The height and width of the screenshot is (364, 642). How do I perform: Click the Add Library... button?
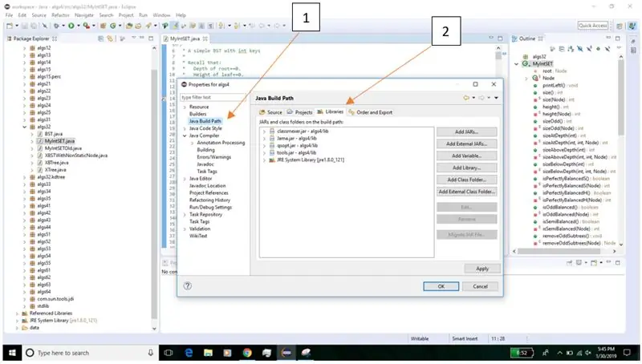pyautogui.click(x=467, y=168)
